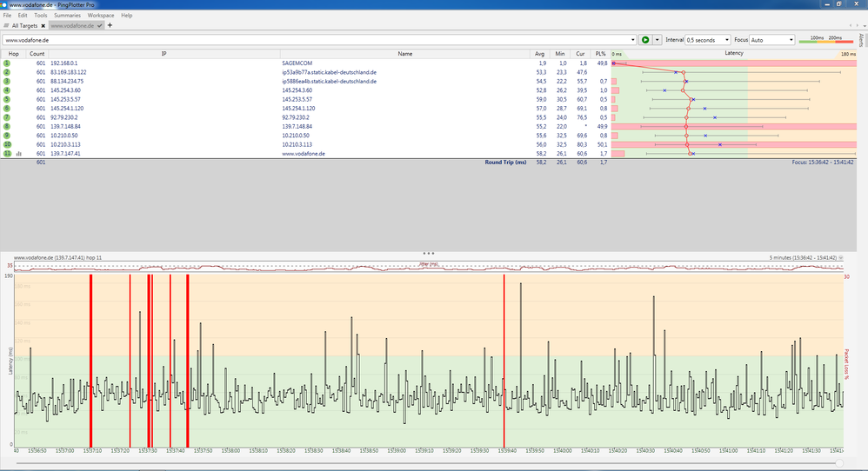
Task: Click the All Targets list icon
Action: tap(6, 25)
